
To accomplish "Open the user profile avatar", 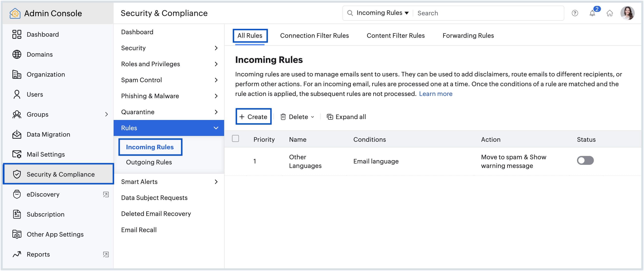I will (627, 13).
